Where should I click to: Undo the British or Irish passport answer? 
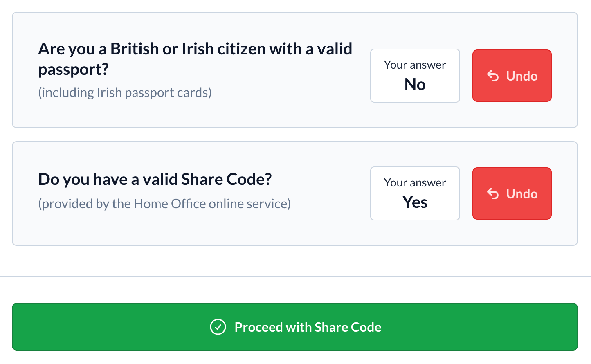coord(512,76)
